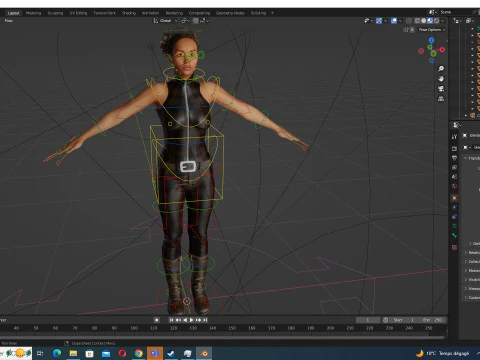Open the Geometry Nodes workspace tab
Viewport: 480px width, 360px height.
point(230,13)
